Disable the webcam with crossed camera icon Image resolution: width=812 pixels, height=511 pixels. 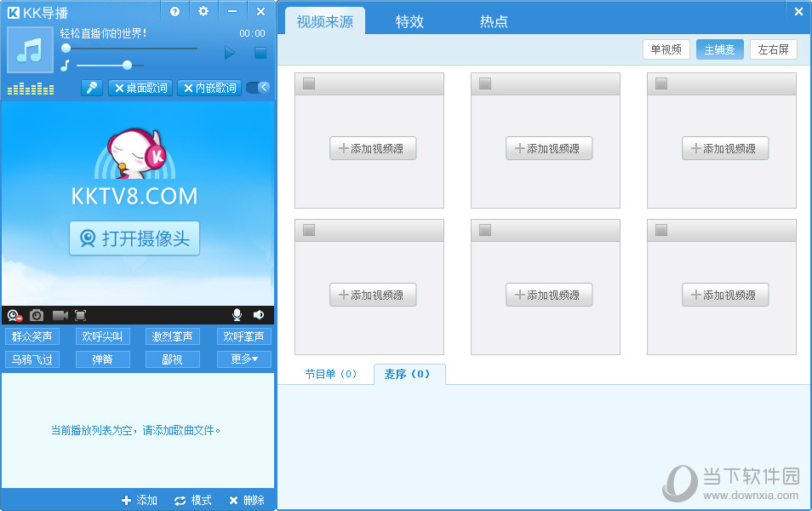click(x=14, y=315)
